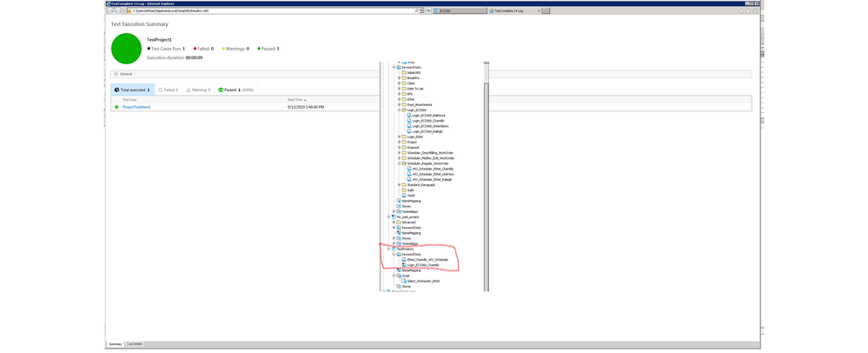Collapse the Login_ECS360 folder
This screenshot has width=868, height=353.
[x=399, y=110]
